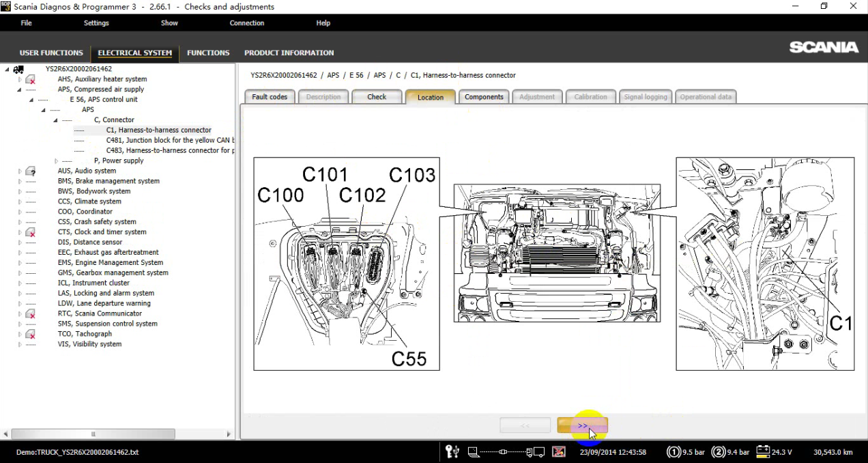Select LAS, Locking and alarm system
The image size is (868, 463).
pyautogui.click(x=106, y=293)
